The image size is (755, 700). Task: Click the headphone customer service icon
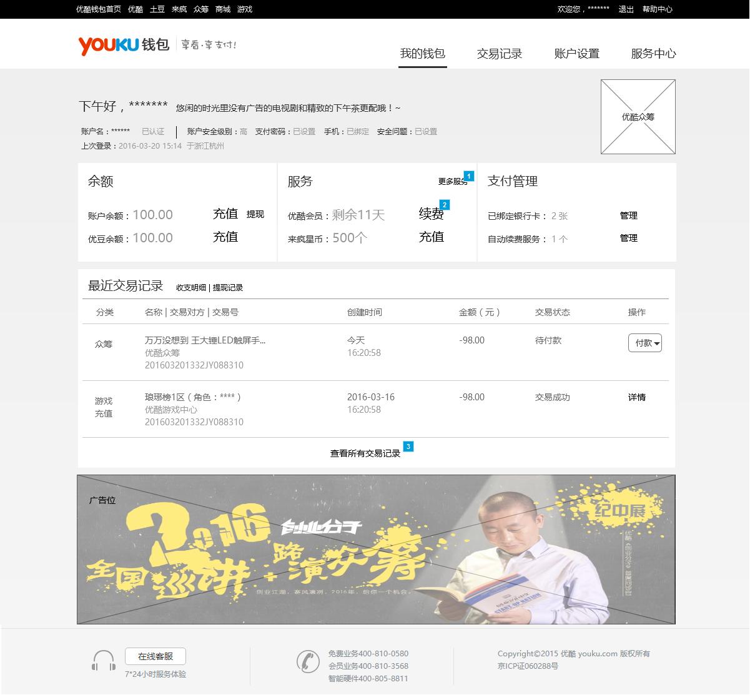[x=104, y=661]
